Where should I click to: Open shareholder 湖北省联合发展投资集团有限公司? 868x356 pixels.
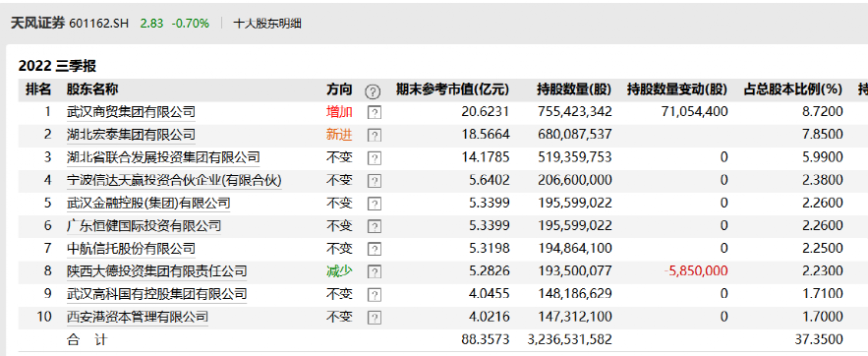click(x=163, y=157)
